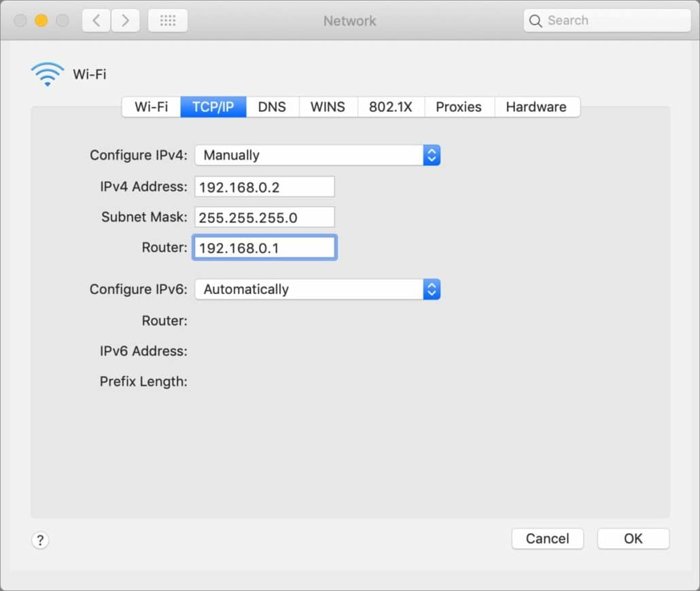Viewport: 700px width, 591px height.
Task: Click the IPv4 Address field
Action: 264,186
